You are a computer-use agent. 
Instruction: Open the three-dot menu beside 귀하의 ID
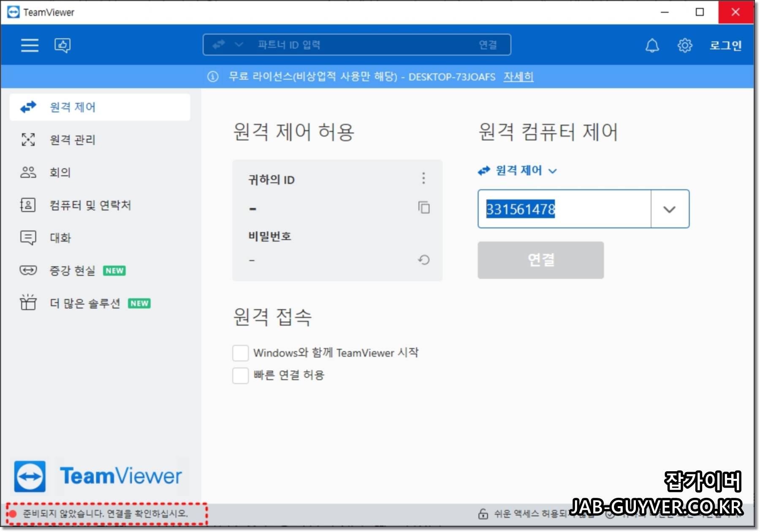click(423, 178)
